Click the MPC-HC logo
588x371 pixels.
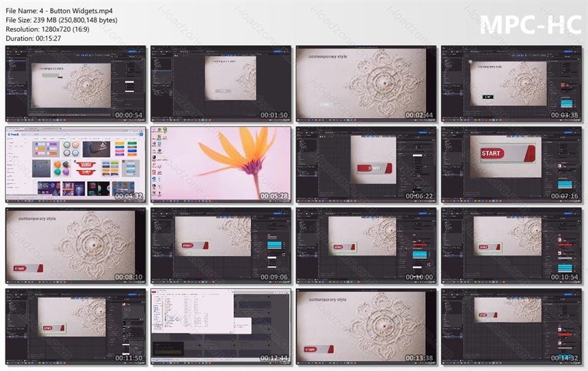point(531,25)
